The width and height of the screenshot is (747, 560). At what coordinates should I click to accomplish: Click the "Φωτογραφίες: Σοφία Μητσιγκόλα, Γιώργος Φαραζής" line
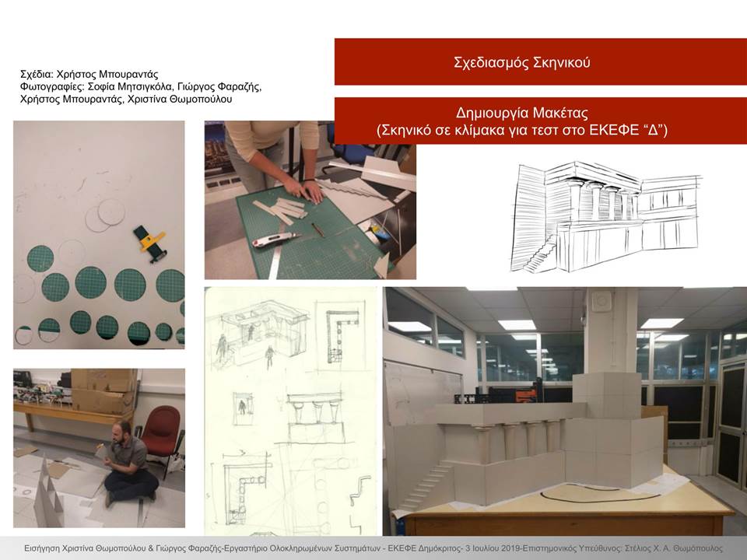(x=141, y=86)
